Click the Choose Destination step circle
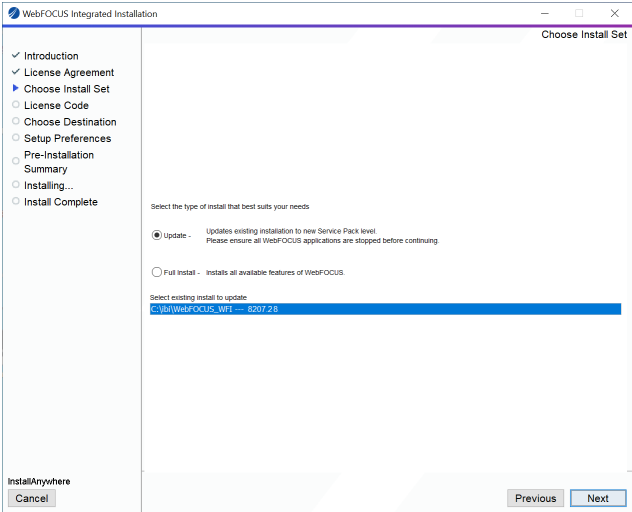 [x=16, y=121]
